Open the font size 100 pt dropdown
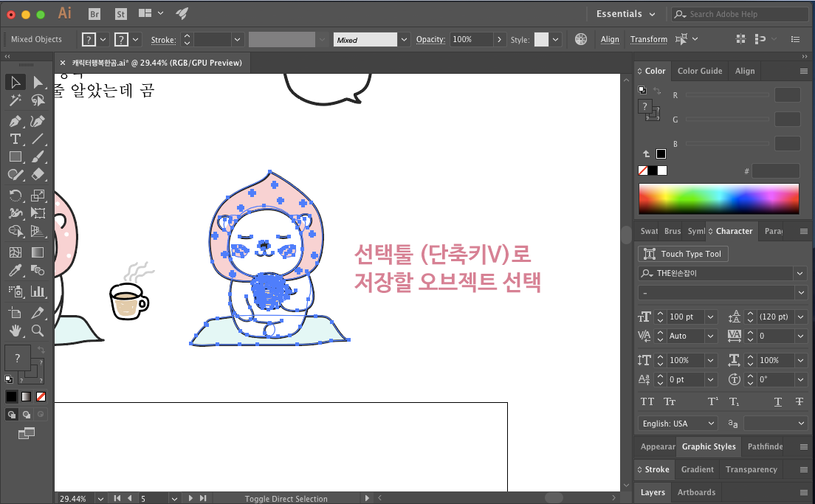 pos(710,317)
